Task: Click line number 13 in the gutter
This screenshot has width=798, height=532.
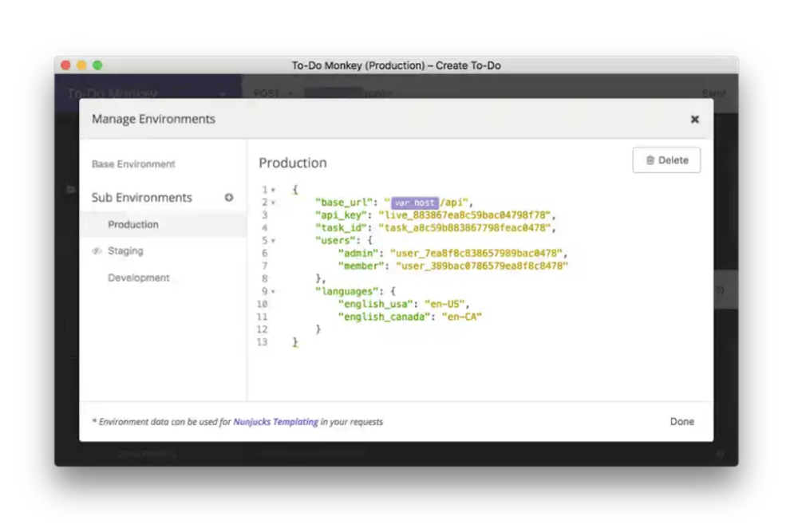Action: (x=262, y=342)
